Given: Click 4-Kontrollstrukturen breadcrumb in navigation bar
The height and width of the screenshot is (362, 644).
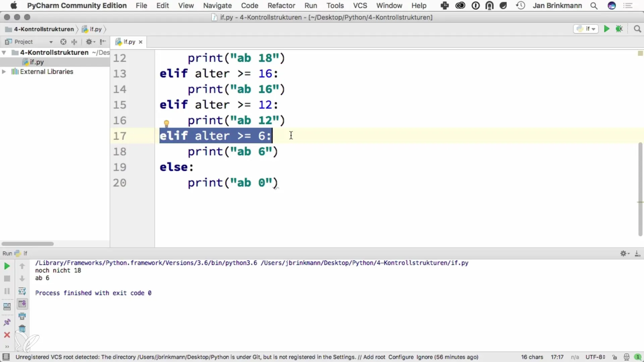Looking at the screenshot, I should click(x=40, y=29).
